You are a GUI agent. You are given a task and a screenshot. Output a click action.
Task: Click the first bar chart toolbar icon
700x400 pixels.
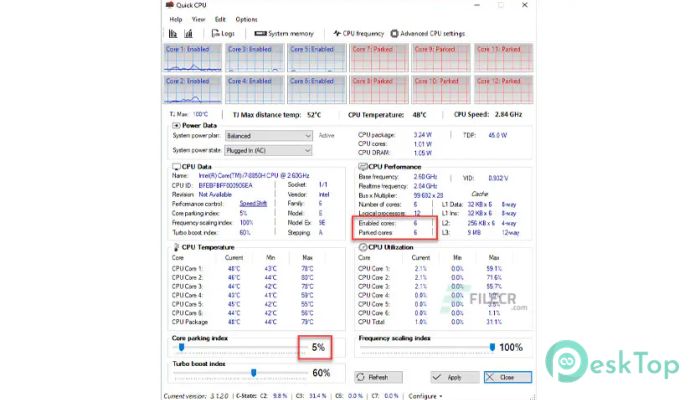[x=173, y=33]
